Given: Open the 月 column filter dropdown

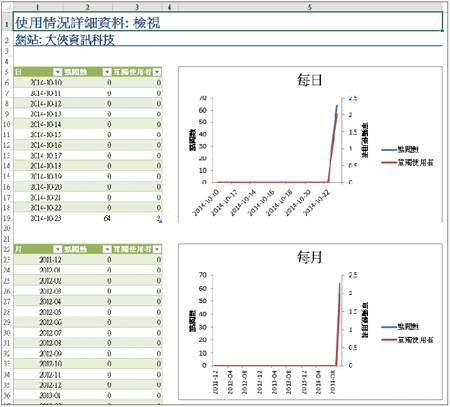Looking at the screenshot, I should click(58, 249).
